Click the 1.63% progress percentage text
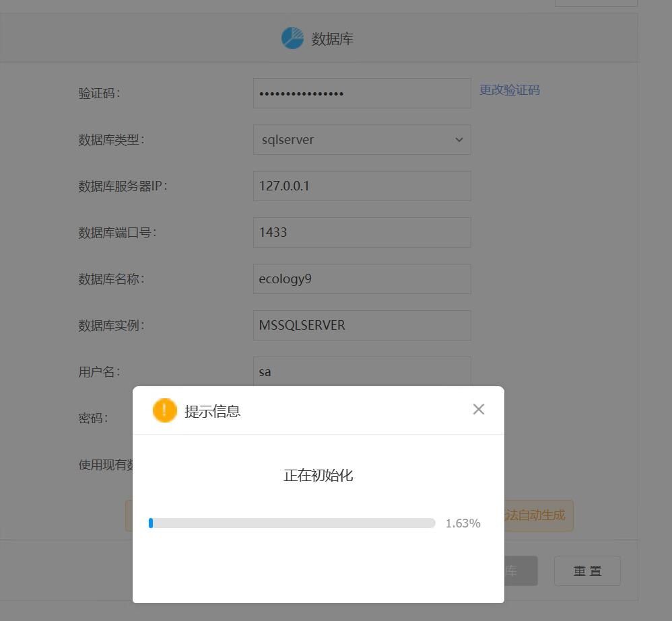 (x=463, y=523)
